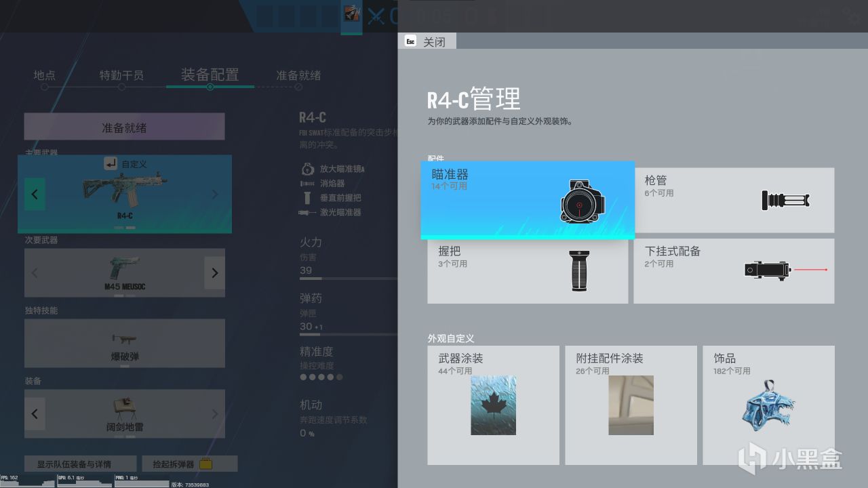Switch to the 准备就绪 tab

pyautogui.click(x=298, y=75)
